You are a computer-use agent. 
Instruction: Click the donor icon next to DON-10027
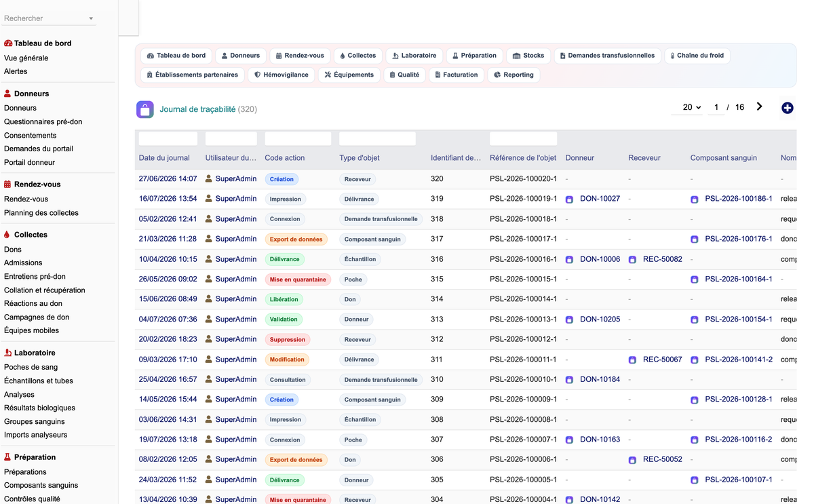click(x=569, y=199)
